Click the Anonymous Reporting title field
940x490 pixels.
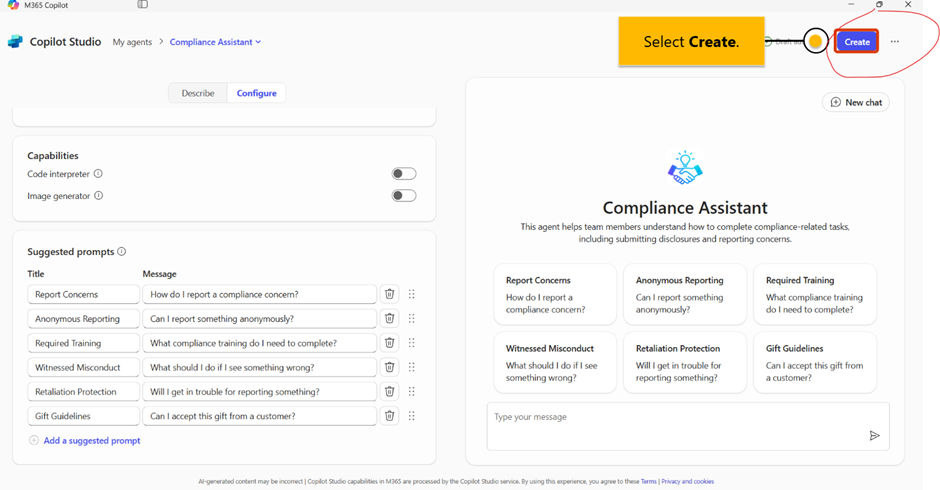pos(83,318)
